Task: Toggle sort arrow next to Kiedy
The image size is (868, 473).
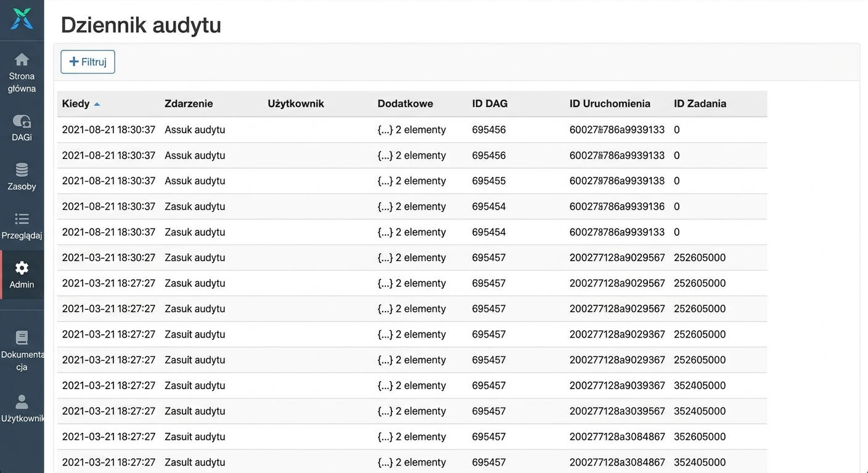Action: coord(97,104)
